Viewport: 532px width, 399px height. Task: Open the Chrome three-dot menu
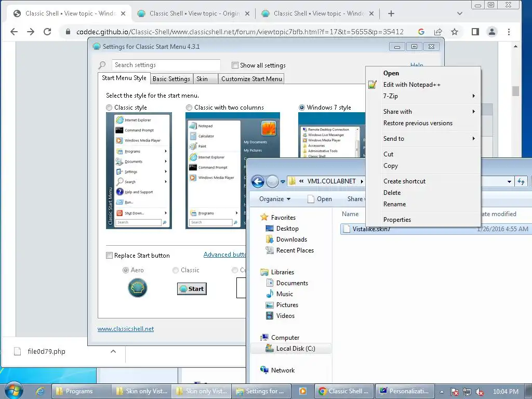(509, 32)
